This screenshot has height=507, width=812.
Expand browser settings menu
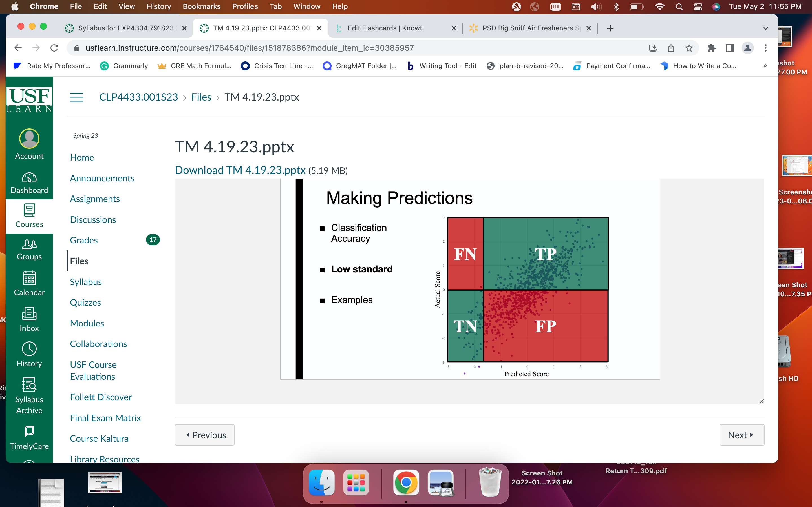click(766, 48)
